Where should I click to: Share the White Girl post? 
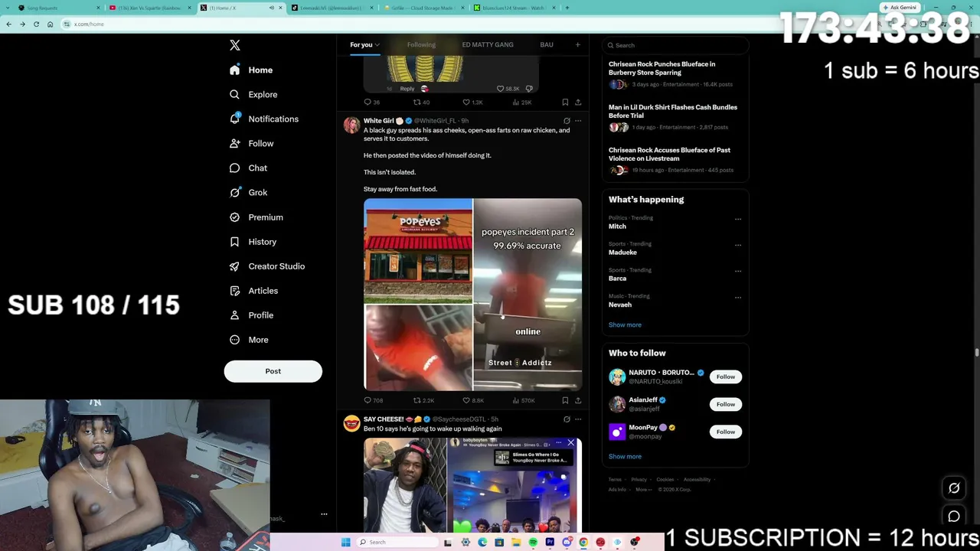[578, 400]
